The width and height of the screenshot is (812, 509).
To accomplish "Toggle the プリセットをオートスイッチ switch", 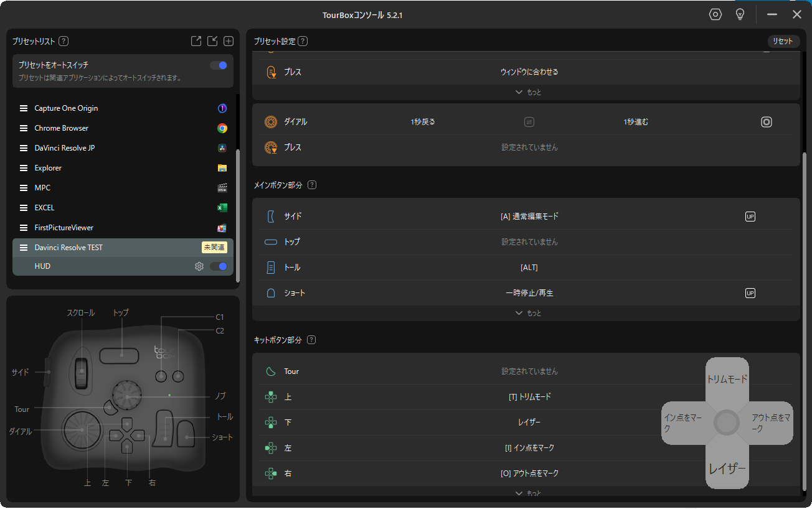I will coord(219,65).
